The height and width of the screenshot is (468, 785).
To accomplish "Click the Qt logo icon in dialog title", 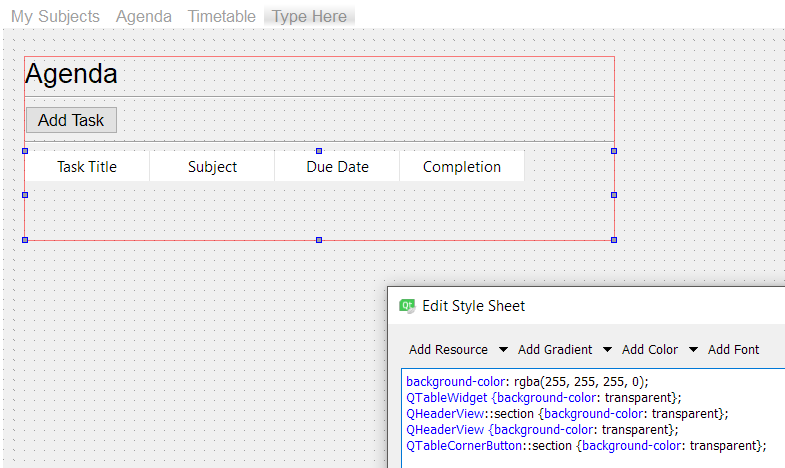I will tap(407, 306).
